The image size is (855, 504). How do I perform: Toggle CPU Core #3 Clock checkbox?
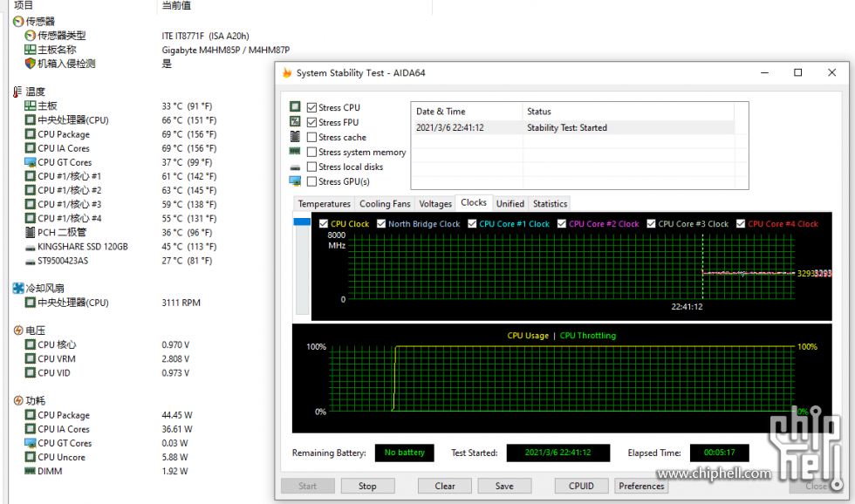(x=651, y=224)
